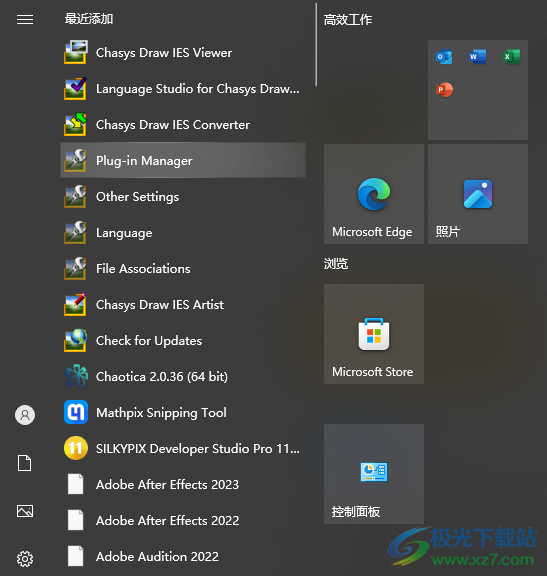Select Chasys Draw IES Artist text
Image resolution: width=547 pixels, height=576 pixels.
160,305
